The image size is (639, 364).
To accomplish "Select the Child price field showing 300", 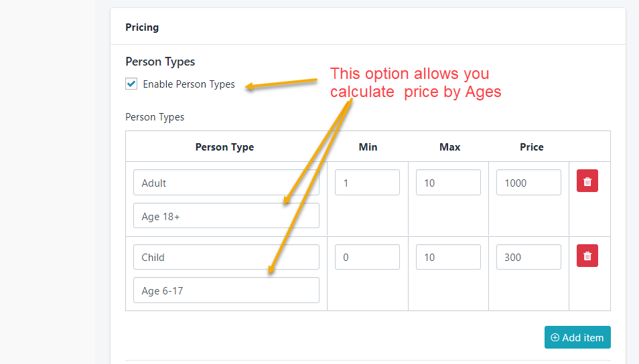I will coord(528,257).
